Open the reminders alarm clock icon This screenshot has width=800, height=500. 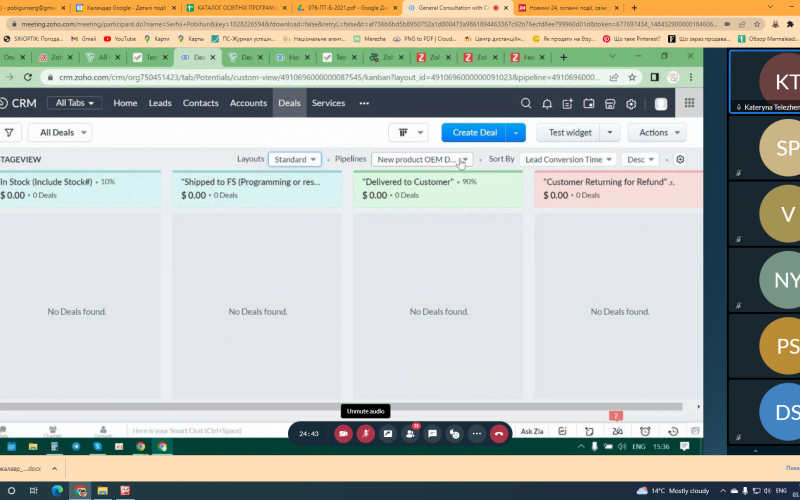(x=645, y=431)
